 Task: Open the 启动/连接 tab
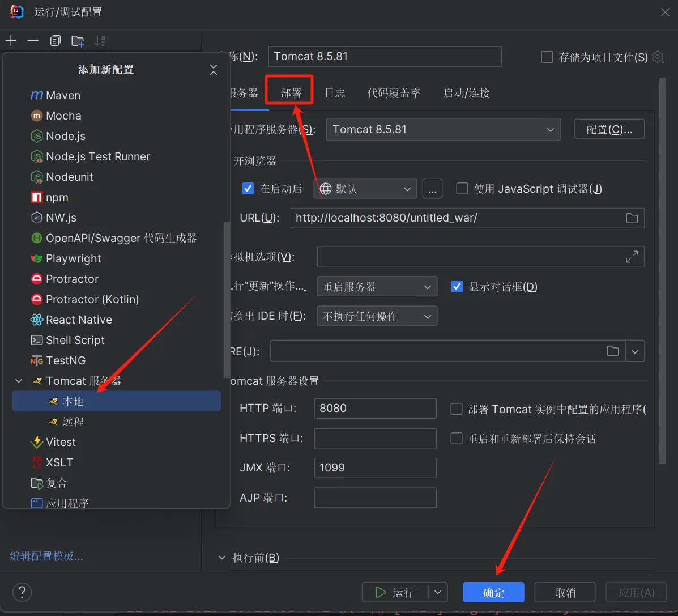click(x=466, y=93)
